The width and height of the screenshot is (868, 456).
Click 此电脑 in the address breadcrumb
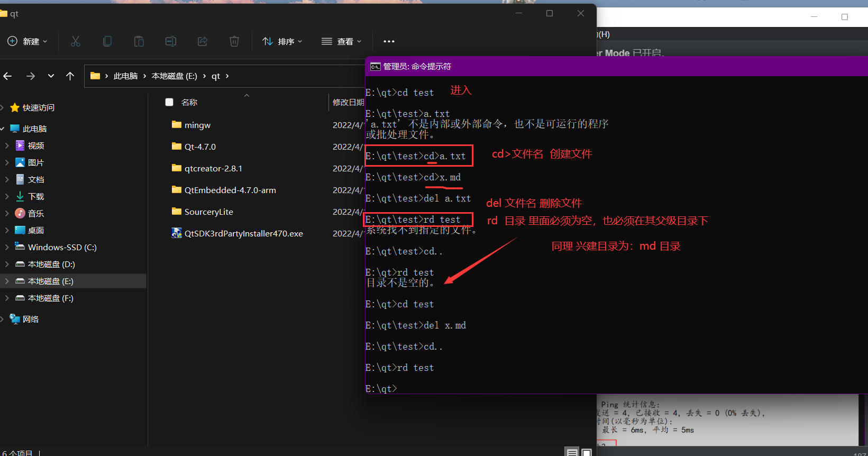click(125, 76)
